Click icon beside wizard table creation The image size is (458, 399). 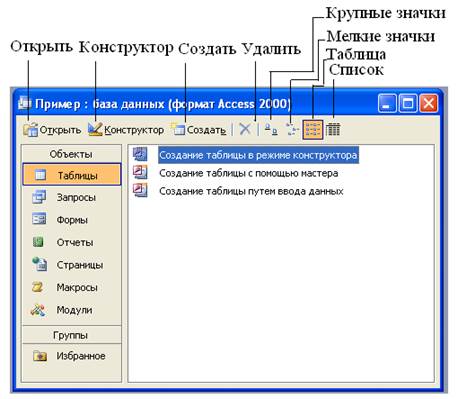(x=140, y=172)
